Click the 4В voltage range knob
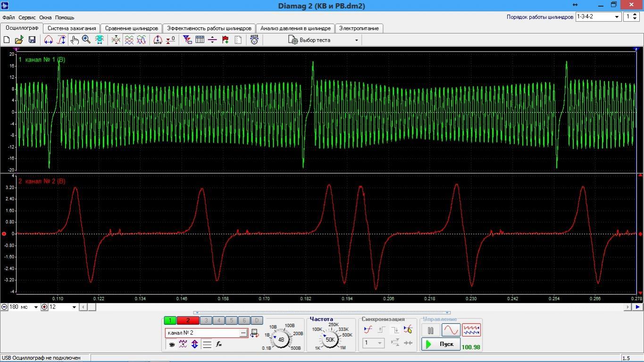This screenshot has width=644, height=362. pos(281,339)
